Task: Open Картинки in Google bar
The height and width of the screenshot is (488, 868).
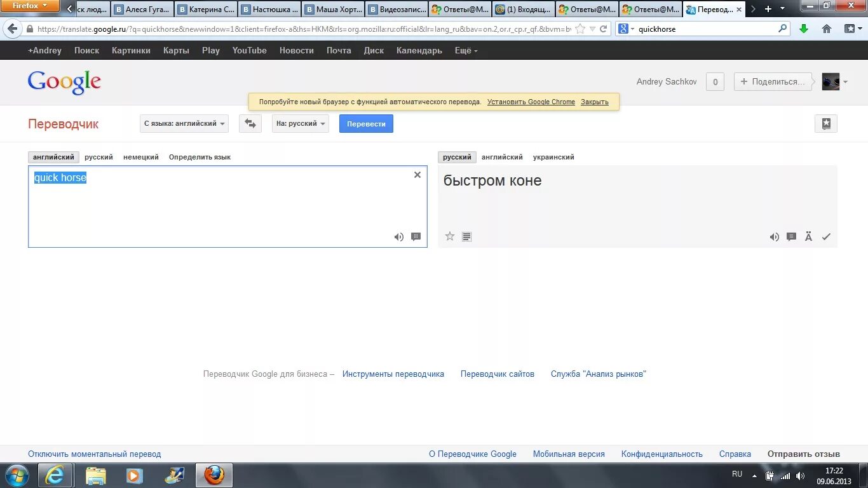Action: [x=131, y=50]
